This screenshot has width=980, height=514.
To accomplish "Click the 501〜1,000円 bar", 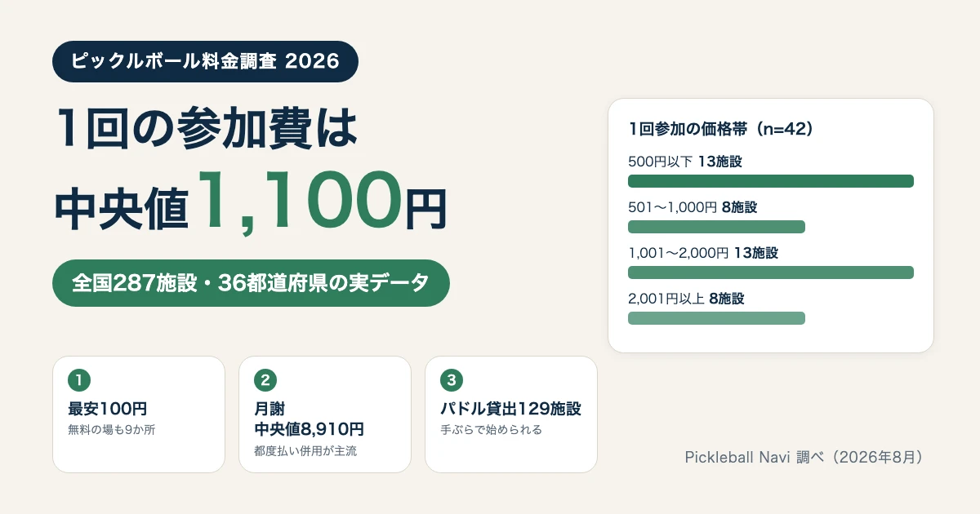I will (x=716, y=227).
